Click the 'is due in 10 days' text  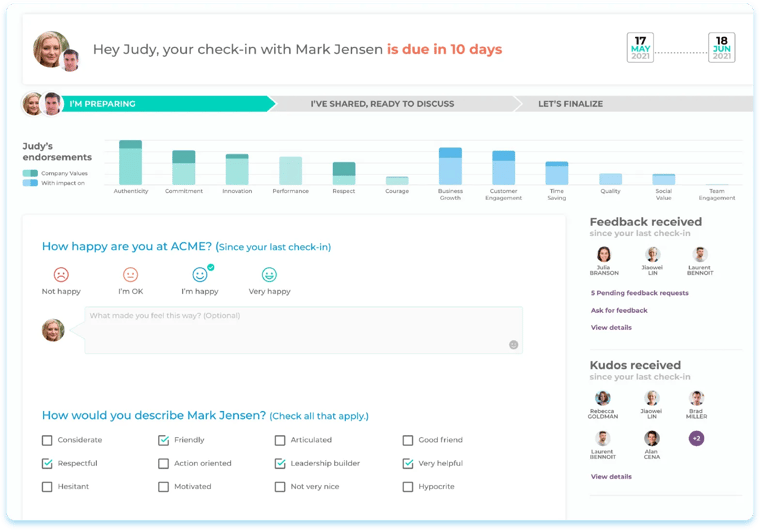(444, 49)
